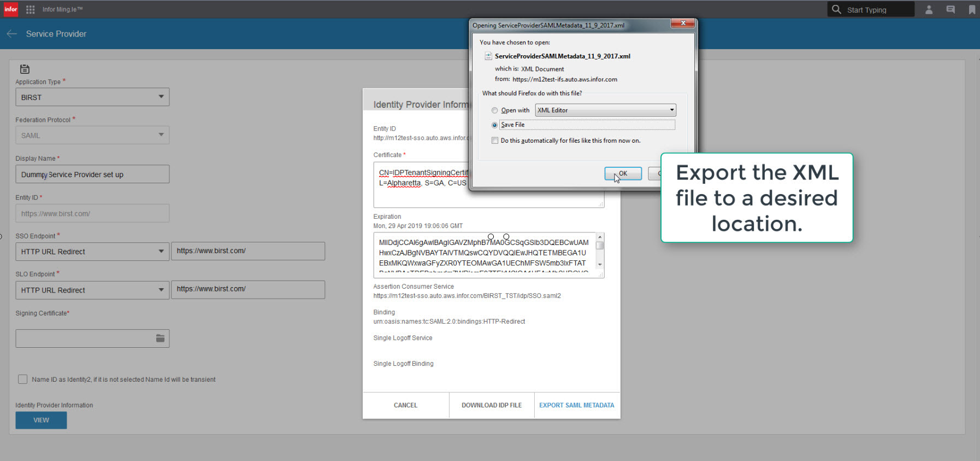Screen dimensions: 980x461
Task: Open the XML Editor application dropdown
Action: pos(605,110)
